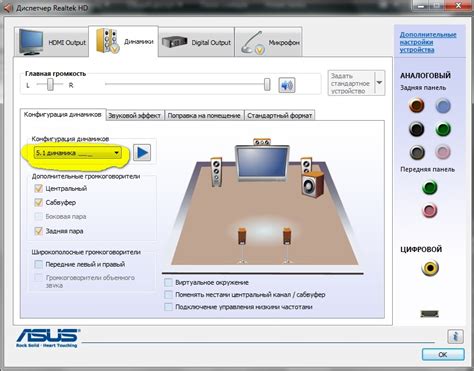Open the info icon button

(x=455, y=336)
